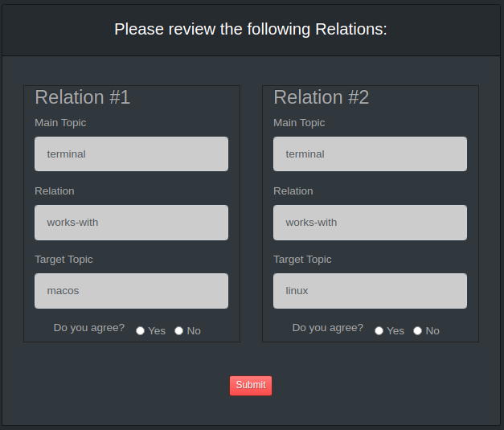
Task: Click the macos Target Topic field
Action: click(x=131, y=290)
